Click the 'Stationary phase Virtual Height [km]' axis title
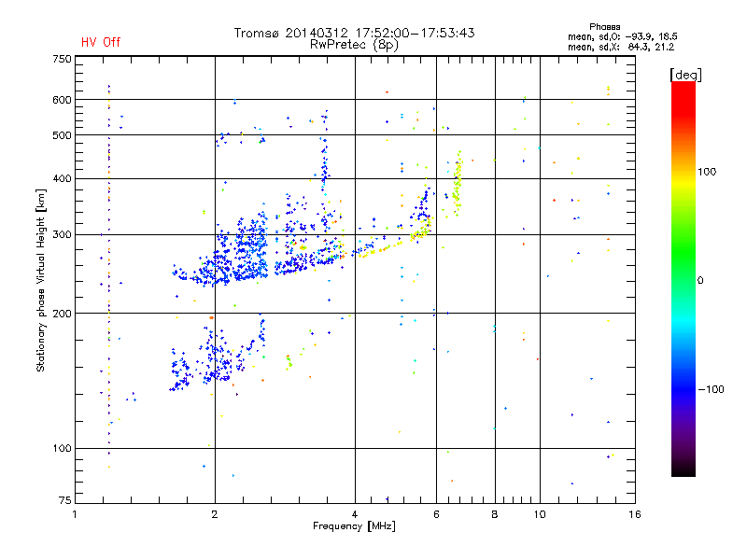This screenshot has width=747, height=560. pyautogui.click(x=41, y=280)
